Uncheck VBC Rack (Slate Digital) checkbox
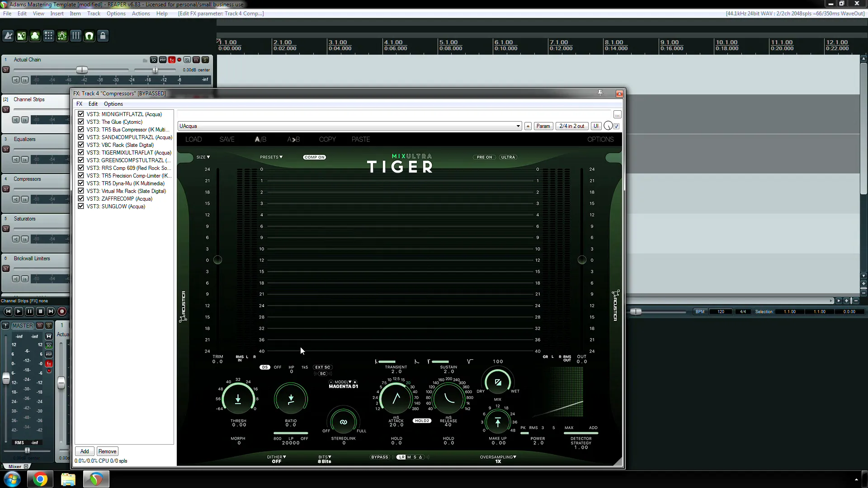Screen dimensions: 868x488 click(81, 145)
